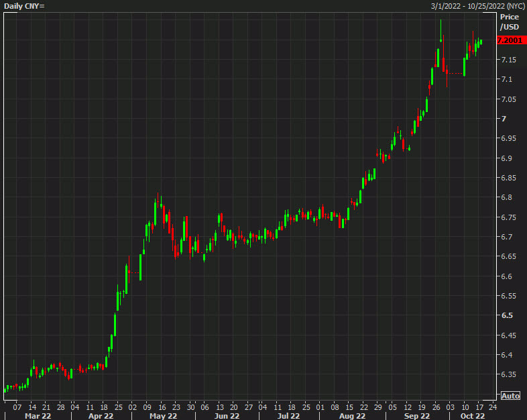This screenshot has width=527, height=420.
Task: Click the 6.95 price axis tick
Action: [x=508, y=139]
